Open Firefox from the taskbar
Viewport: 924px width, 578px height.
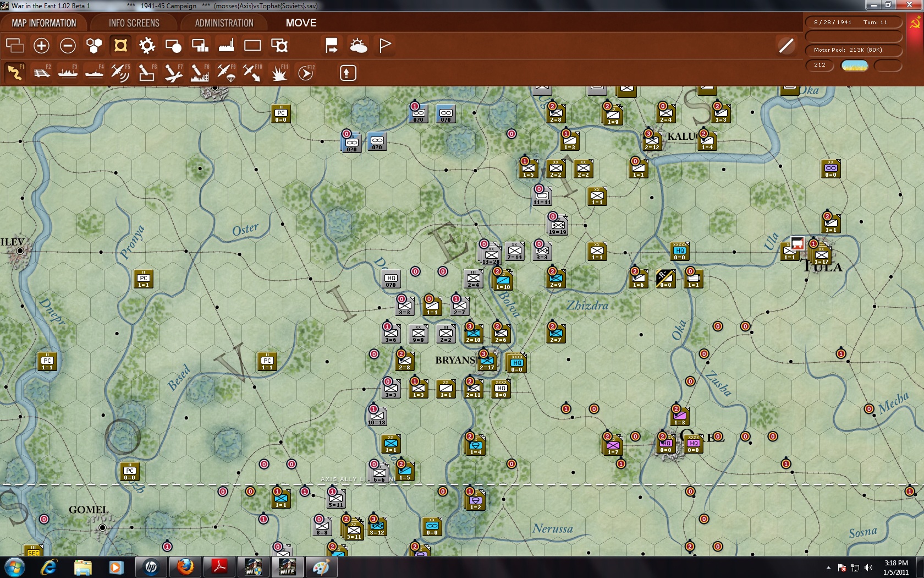pos(185,567)
